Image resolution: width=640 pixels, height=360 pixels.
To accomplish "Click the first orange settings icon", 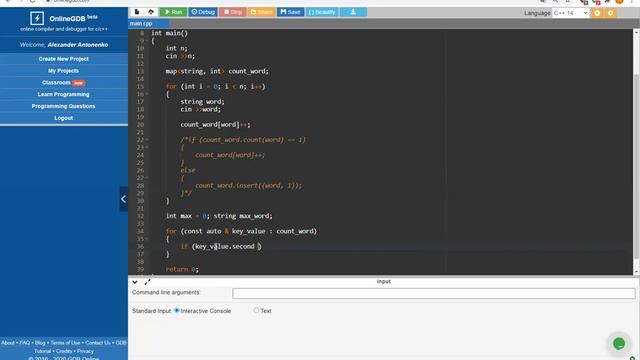I will pos(597,13).
